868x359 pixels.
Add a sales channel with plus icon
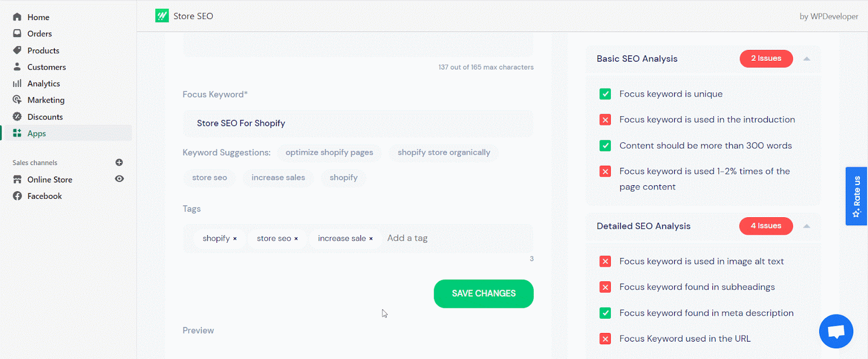coord(119,162)
